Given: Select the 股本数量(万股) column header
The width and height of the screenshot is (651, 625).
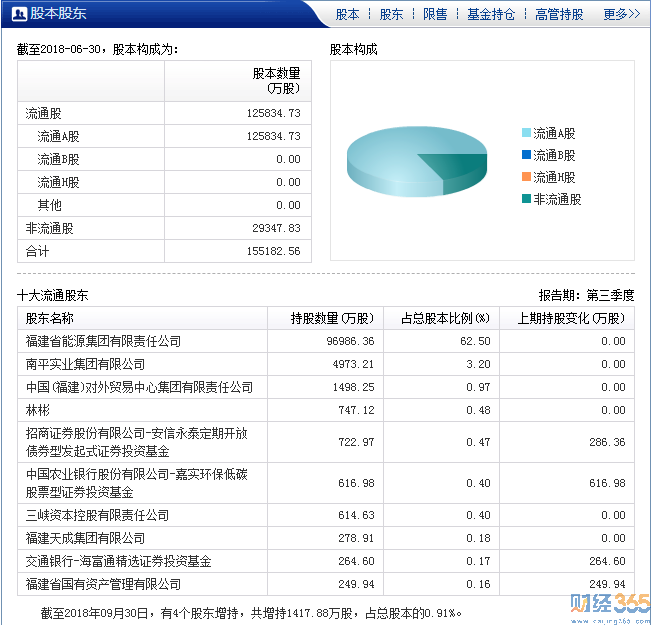Looking at the screenshot, I should click(x=238, y=81).
